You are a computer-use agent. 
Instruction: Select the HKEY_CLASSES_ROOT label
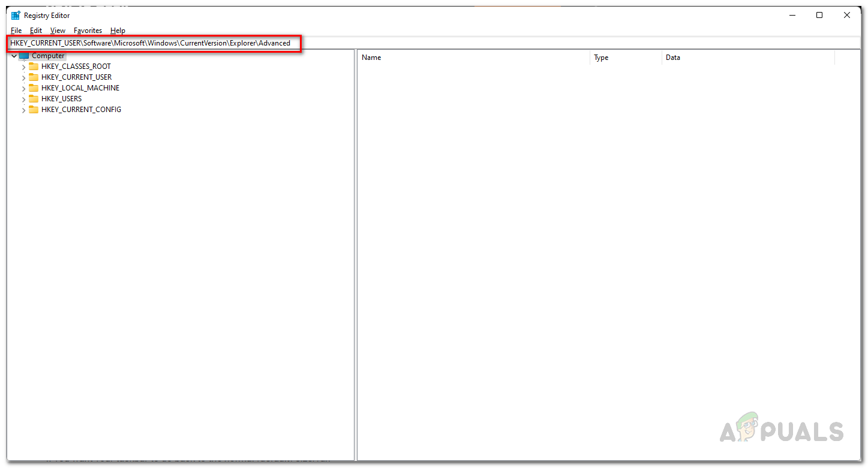point(76,67)
